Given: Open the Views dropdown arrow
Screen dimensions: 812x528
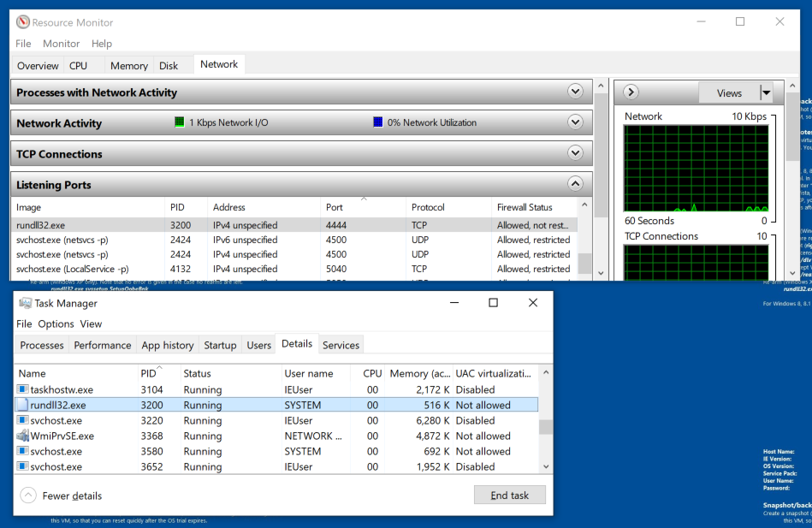Looking at the screenshot, I should pyautogui.click(x=766, y=92).
